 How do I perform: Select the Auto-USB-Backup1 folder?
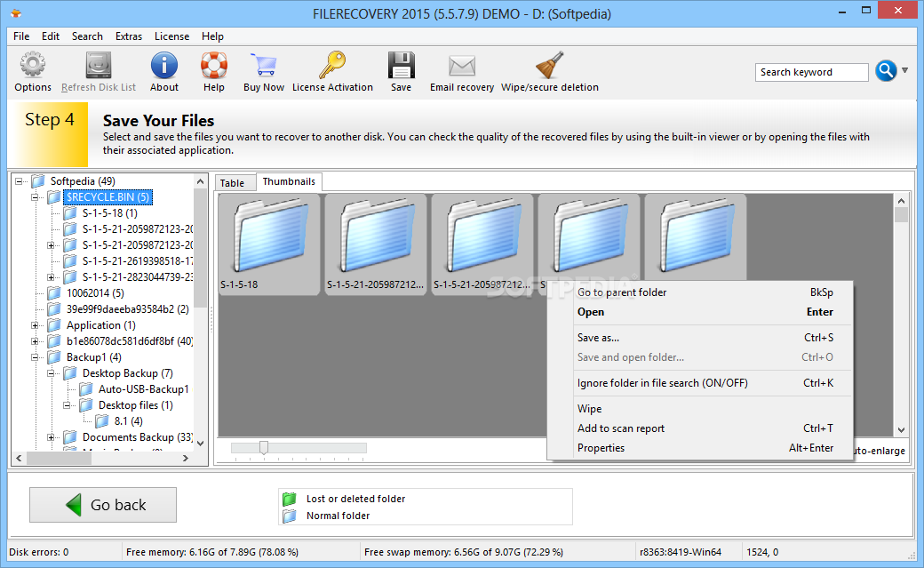point(143,389)
